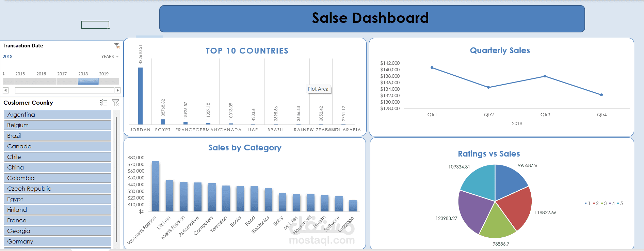Click the Qtr4 data point on line chart
644x251 pixels.
coord(601,95)
